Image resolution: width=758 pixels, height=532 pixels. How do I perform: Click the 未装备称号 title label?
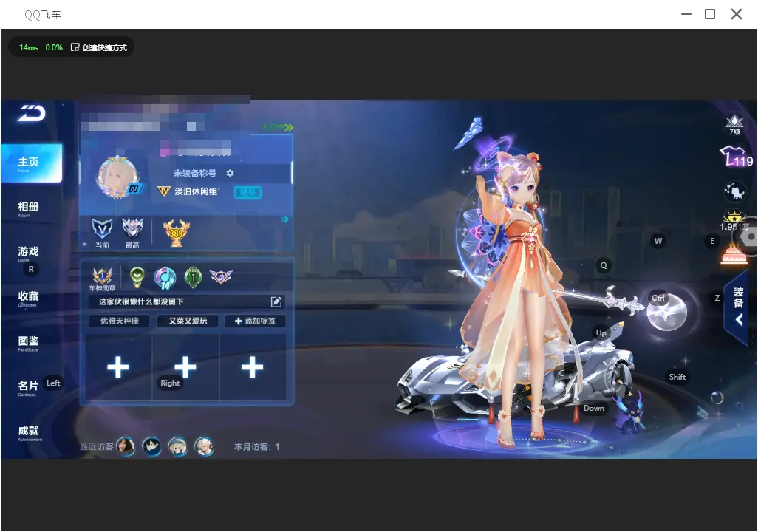coord(195,173)
